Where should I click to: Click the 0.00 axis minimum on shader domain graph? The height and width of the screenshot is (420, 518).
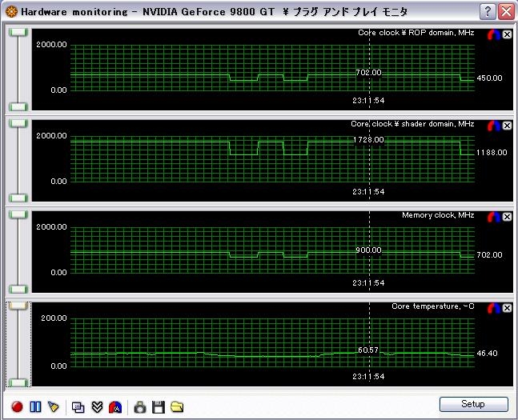click(58, 182)
